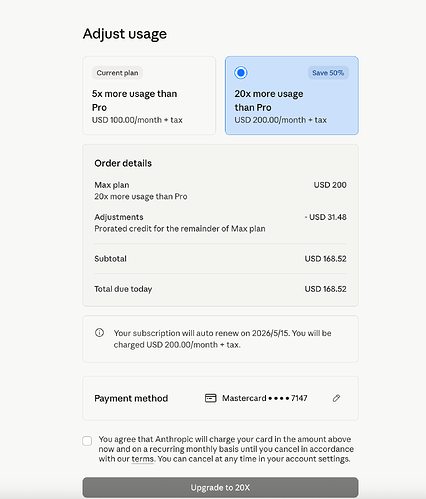
Task: Click the credit card icon next to Mastercard
Action: pyautogui.click(x=211, y=398)
